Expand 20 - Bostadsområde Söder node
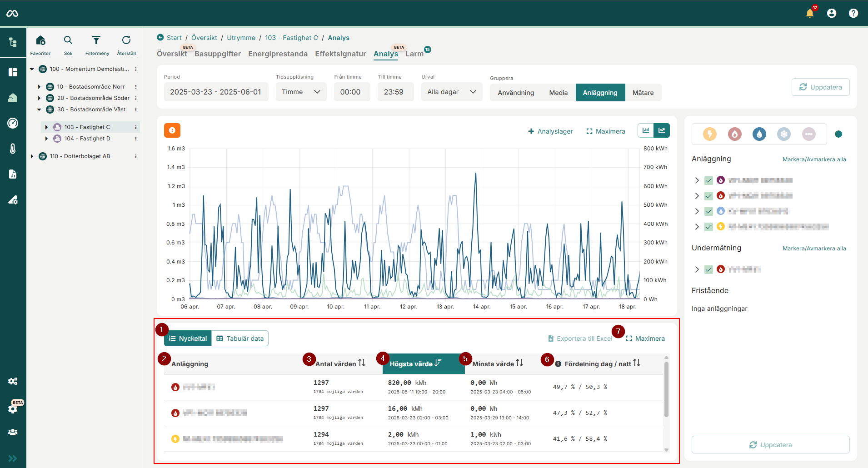 tap(39, 98)
